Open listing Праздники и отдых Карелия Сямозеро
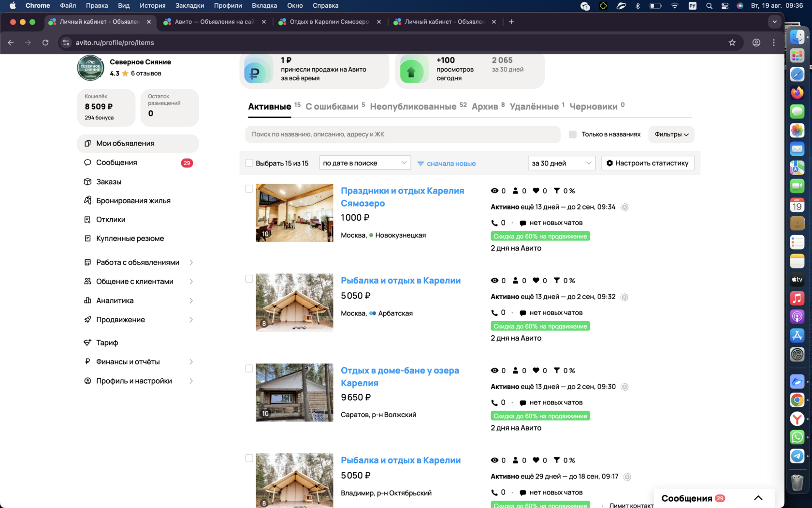The height and width of the screenshot is (508, 812). (403, 197)
